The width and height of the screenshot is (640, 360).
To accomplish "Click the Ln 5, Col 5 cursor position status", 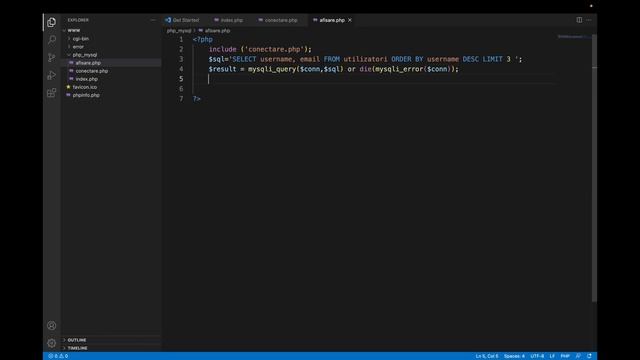I will [487, 356].
